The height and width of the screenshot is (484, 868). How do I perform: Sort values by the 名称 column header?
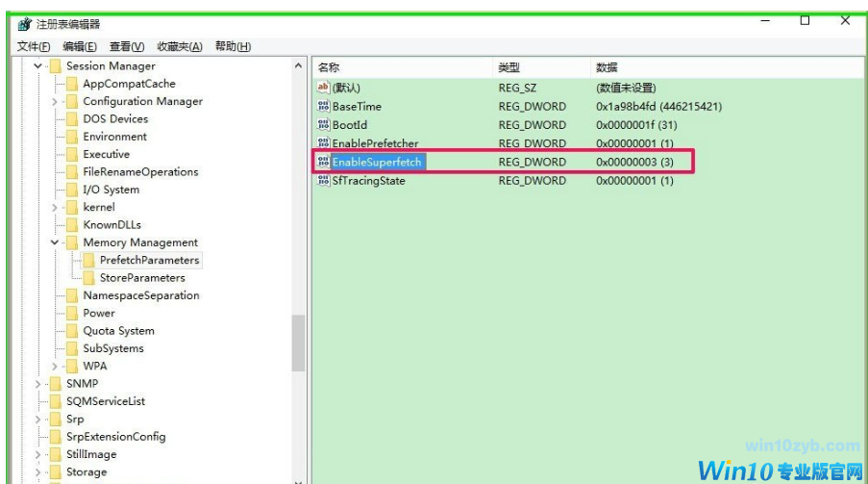[x=403, y=67]
